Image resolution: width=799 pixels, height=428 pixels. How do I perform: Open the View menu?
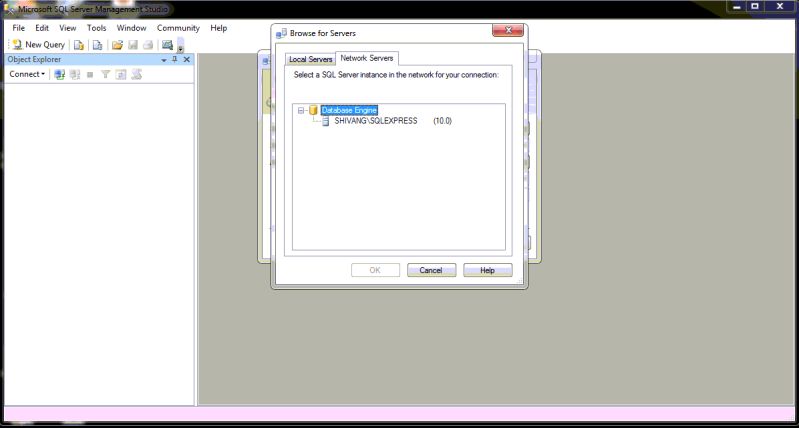67,28
